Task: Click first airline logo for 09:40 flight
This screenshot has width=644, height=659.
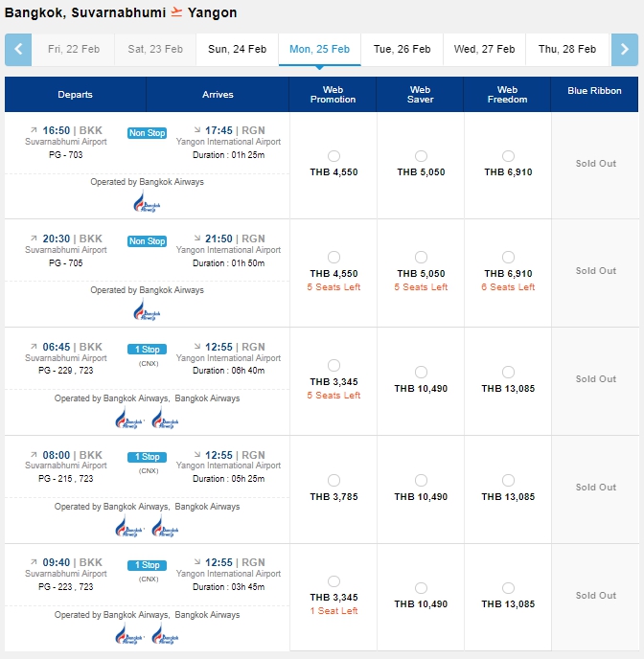Action: 129,634
